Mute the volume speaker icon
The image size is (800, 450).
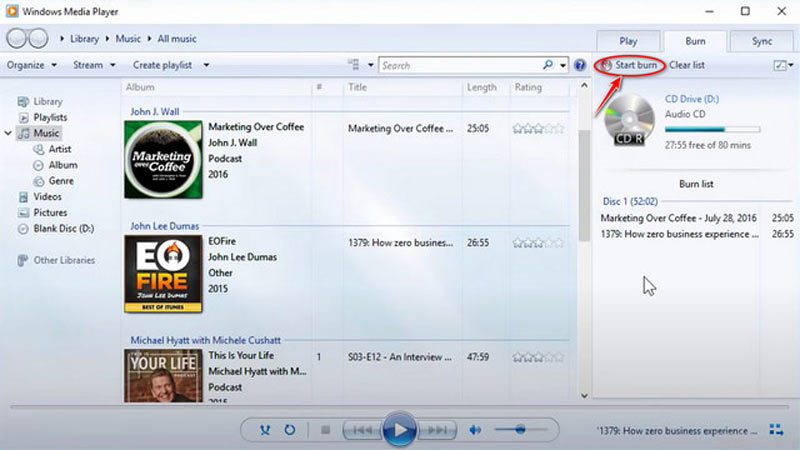click(x=475, y=430)
